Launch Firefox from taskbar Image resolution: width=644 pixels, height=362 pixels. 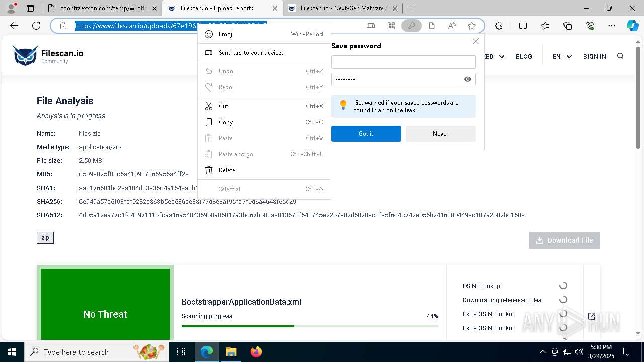click(256, 352)
